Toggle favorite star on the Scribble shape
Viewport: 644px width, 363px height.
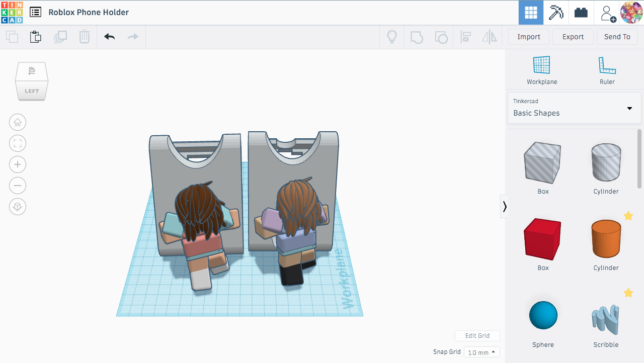pos(628,293)
